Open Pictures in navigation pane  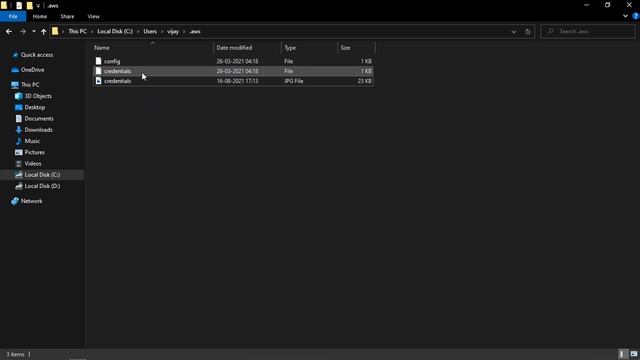coord(34,152)
